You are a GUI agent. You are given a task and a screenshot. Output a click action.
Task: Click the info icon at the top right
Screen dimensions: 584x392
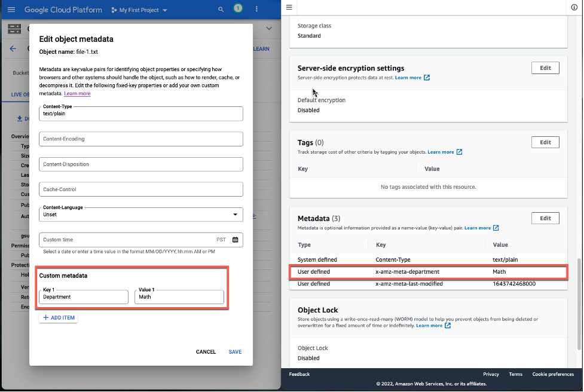[x=574, y=8]
